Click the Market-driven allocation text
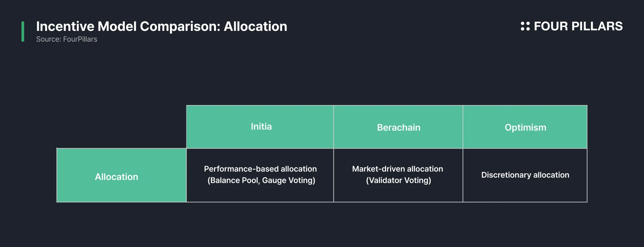 [x=397, y=169]
